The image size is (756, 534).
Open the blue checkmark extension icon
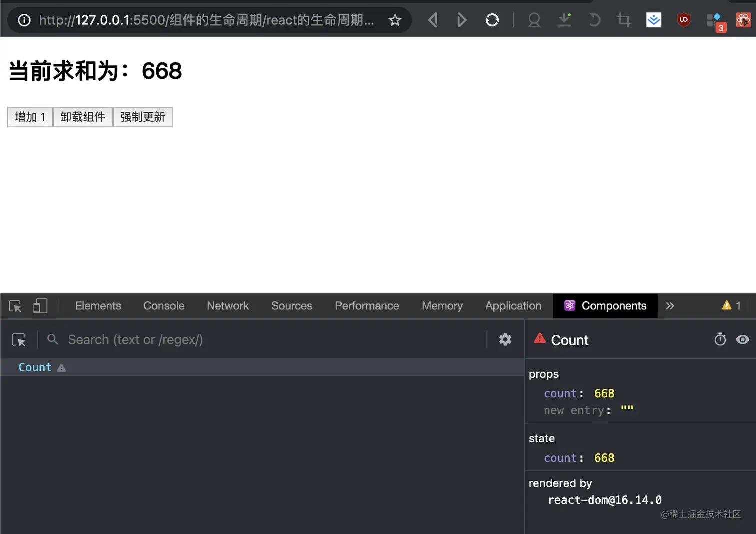coord(654,20)
